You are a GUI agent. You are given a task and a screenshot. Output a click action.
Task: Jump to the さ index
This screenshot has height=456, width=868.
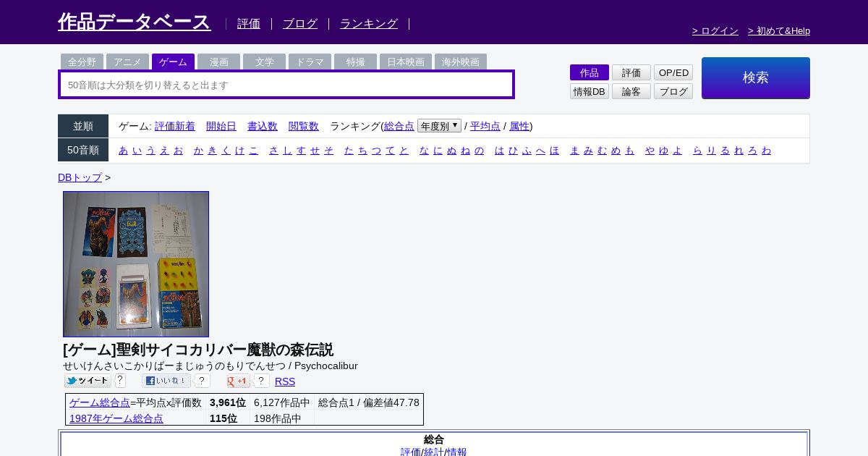click(x=273, y=150)
